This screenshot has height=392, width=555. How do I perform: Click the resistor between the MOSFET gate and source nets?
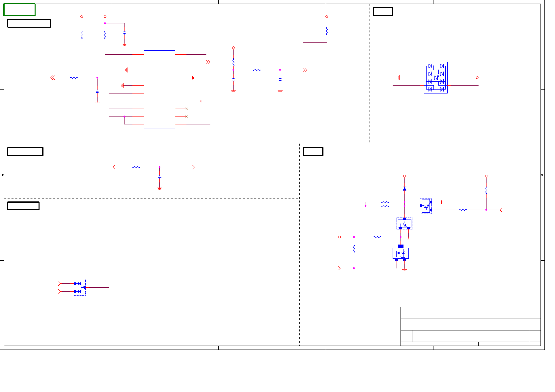pyautogui.click(x=354, y=249)
